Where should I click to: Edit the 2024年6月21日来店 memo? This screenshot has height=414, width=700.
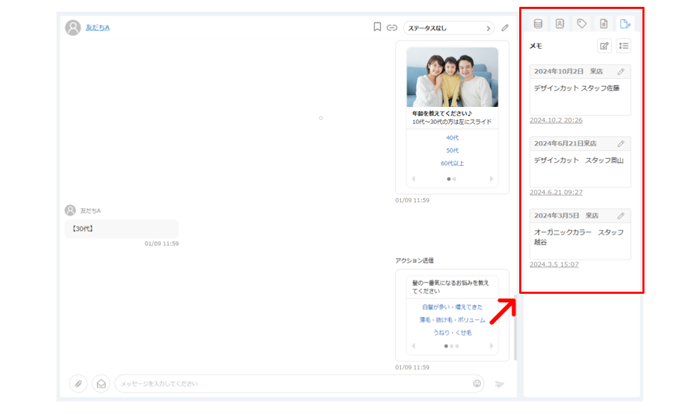pyautogui.click(x=621, y=144)
